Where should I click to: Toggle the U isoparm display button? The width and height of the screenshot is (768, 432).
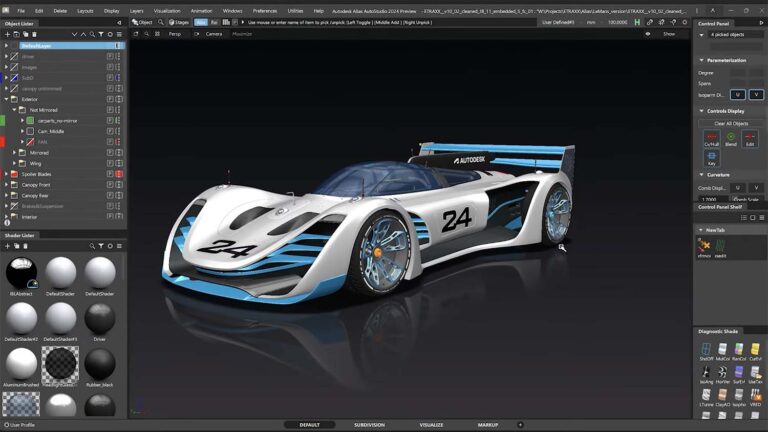[737, 94]
